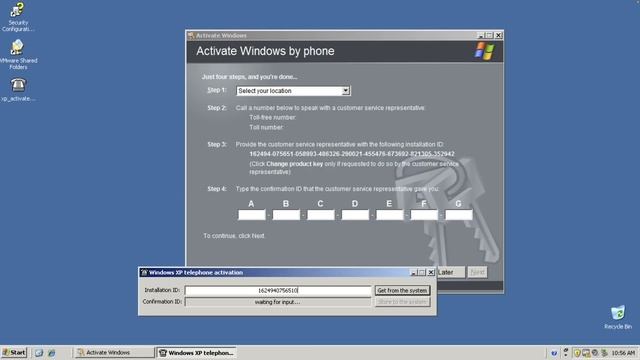Click the system tray clock
This screenshot has width=640, height=360.
623,353
